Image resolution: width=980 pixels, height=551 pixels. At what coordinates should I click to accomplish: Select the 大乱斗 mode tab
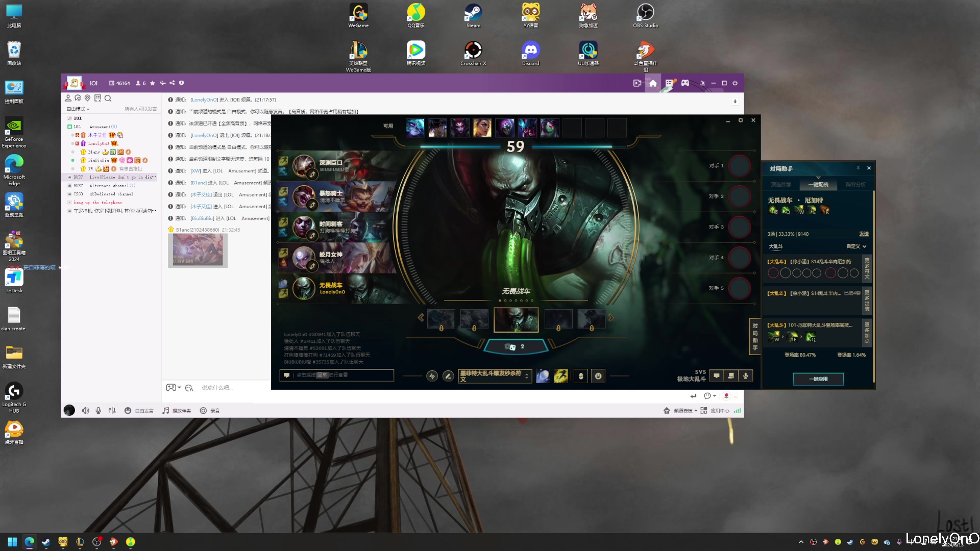click(775, 246)
